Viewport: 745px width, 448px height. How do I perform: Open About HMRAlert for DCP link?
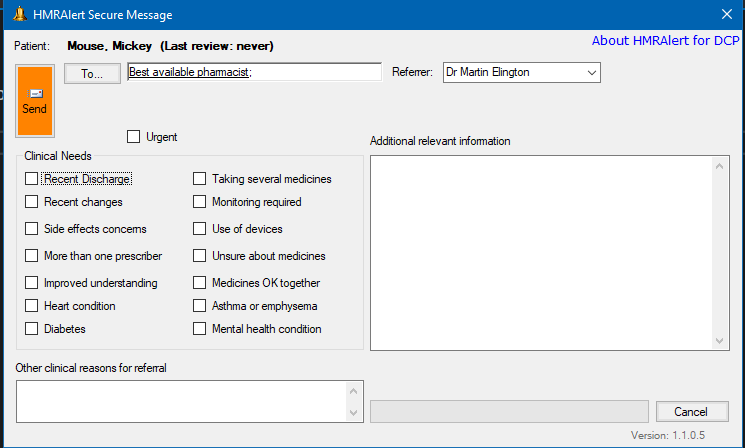[664, 41]
